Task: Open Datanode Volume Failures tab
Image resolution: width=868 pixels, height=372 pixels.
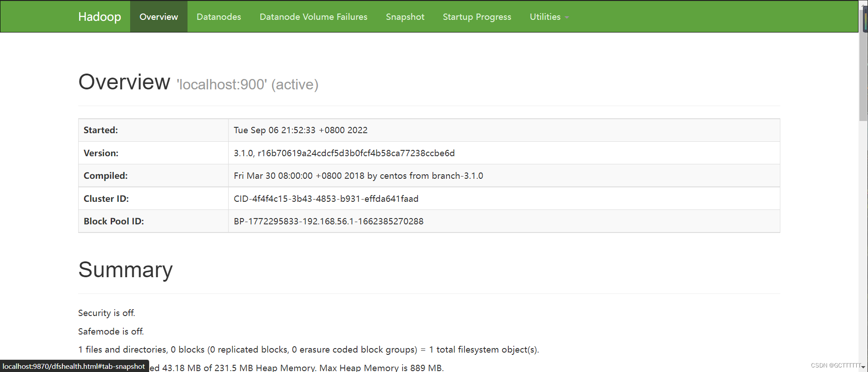Action: click(x=313, y=17)
